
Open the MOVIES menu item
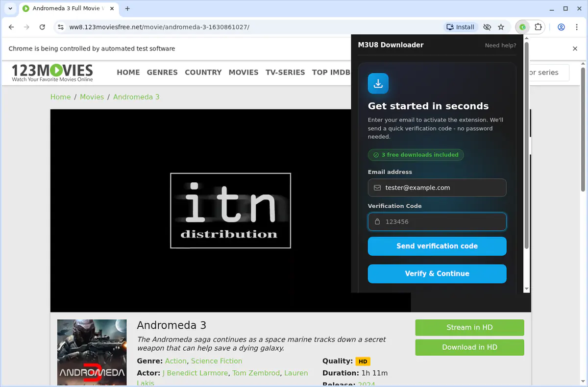click(244, 73)
